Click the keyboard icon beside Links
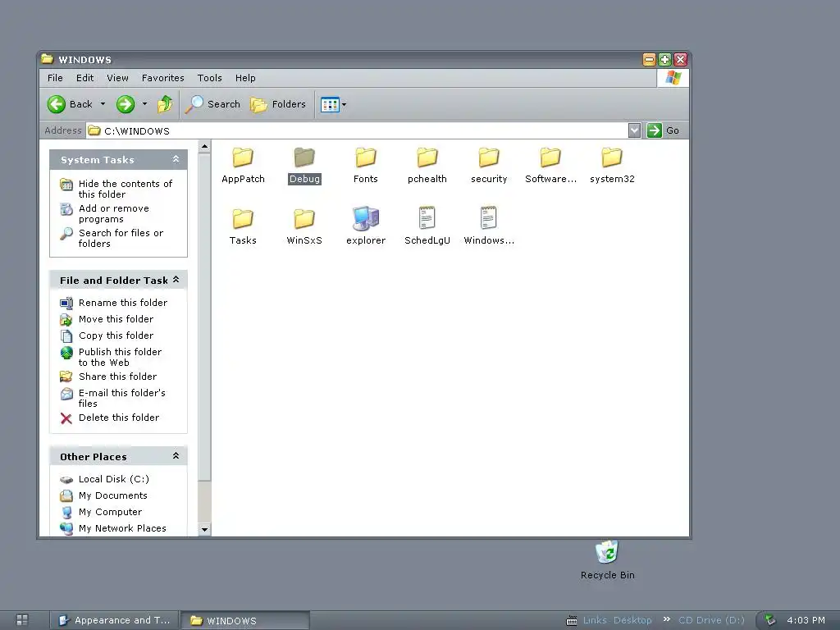This screenshot has height=630, width=840. [572, 621]
